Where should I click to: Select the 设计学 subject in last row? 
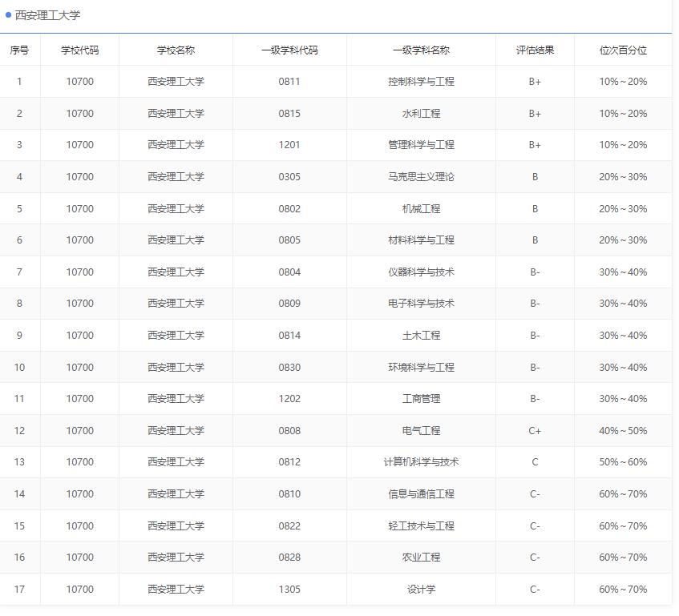tap(421, 589)
